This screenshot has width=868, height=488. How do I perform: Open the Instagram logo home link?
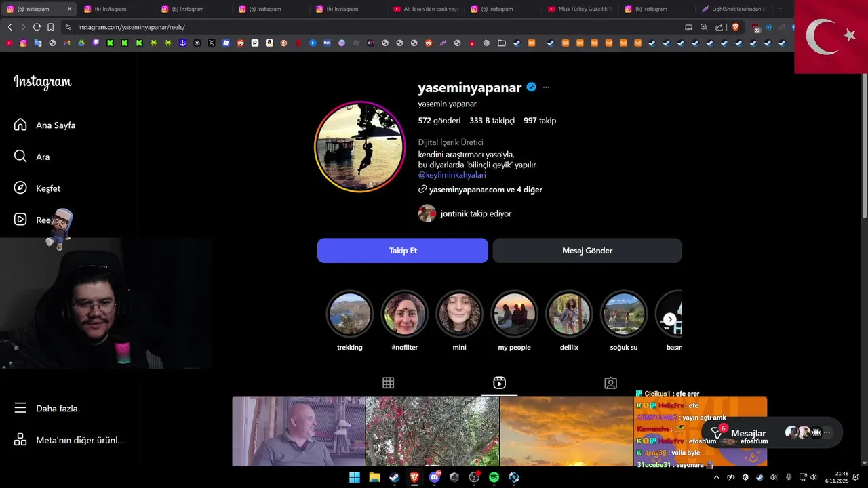pos(42,82)
